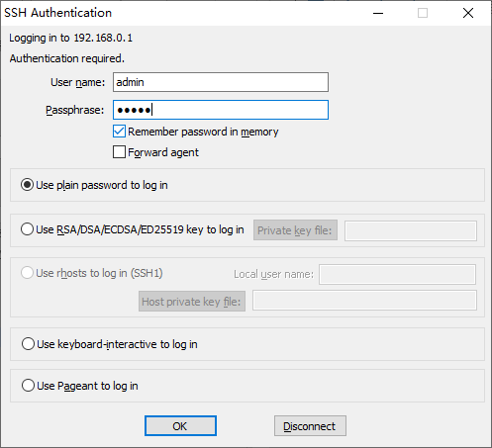This screenshot has width=492, height=448.
Task: Click the Disconnect button
Action: pyautogui.click(x=310, y=426)
